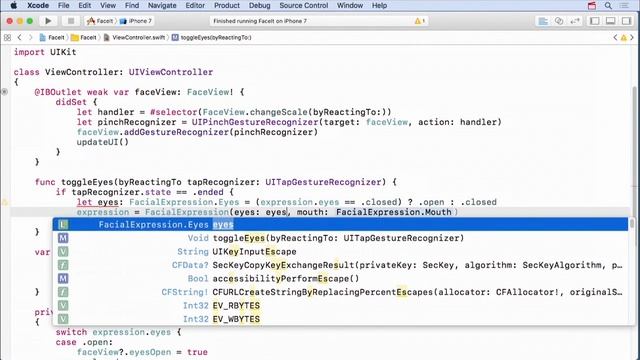The image size is (640, 360).
Task: Jump to next issue arrow
Action: (632, 38)
